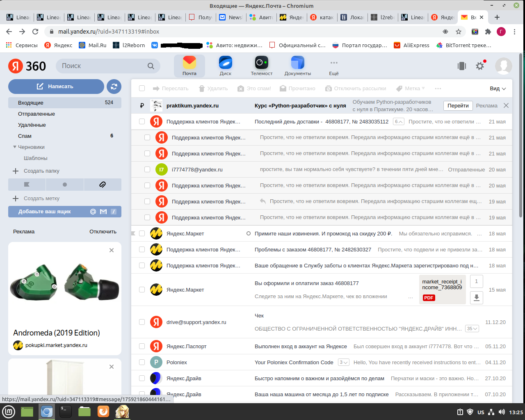Click the volume icon in system tray
The height and width of the screenshot is (420, 525).
pos(502,412)
